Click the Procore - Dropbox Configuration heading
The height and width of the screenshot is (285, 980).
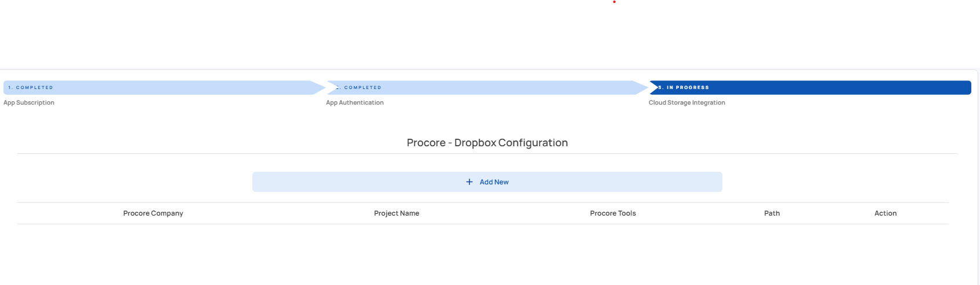coord(487,143)
